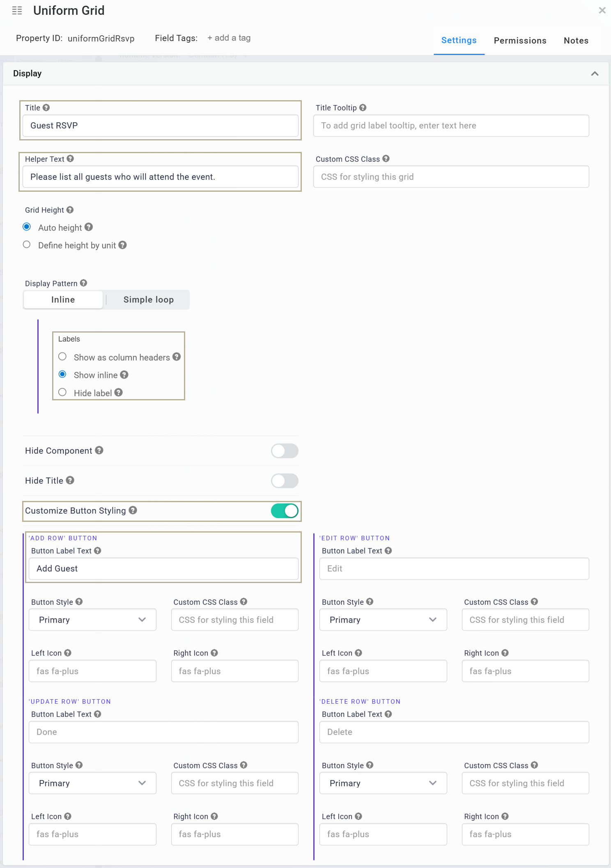Select the Simple loop display pattern
611x868 pixels.
pos(148,300)
